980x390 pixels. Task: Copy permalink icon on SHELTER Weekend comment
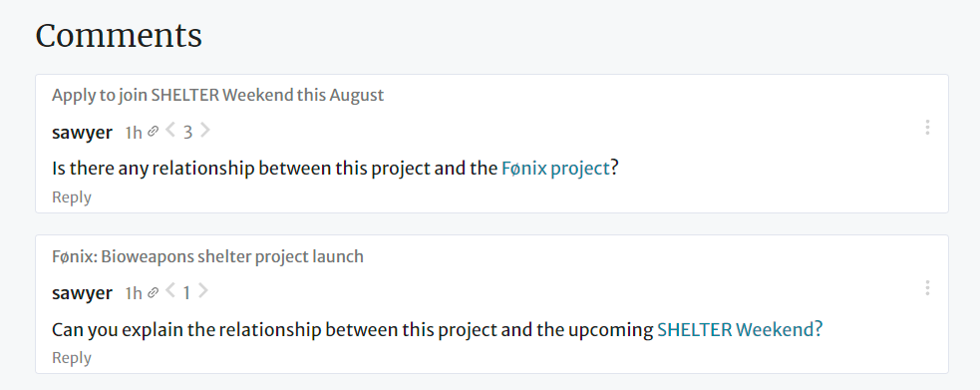point(154,132)
